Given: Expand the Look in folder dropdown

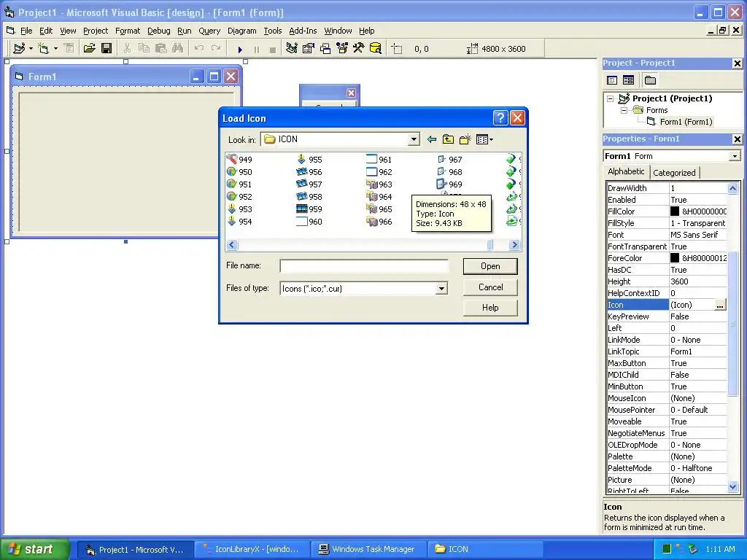Looking at the screenshot, I should (414, 139).
